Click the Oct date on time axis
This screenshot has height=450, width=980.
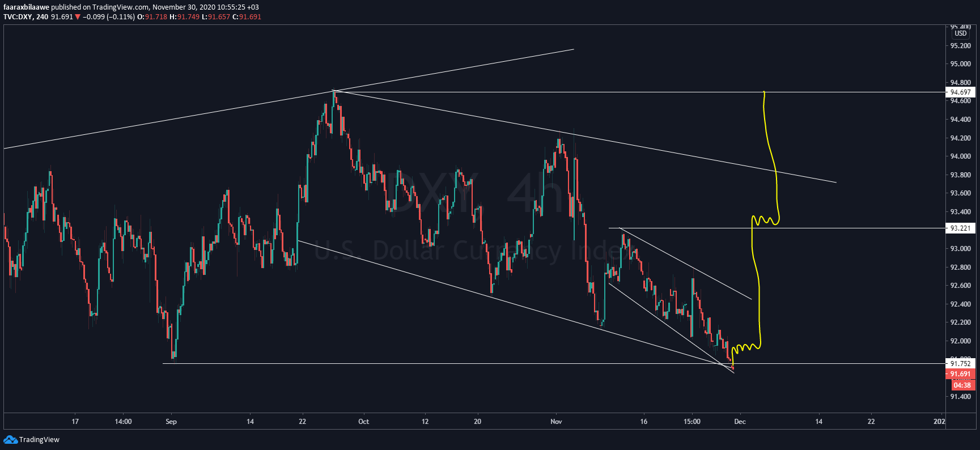[x=364, y=422]
